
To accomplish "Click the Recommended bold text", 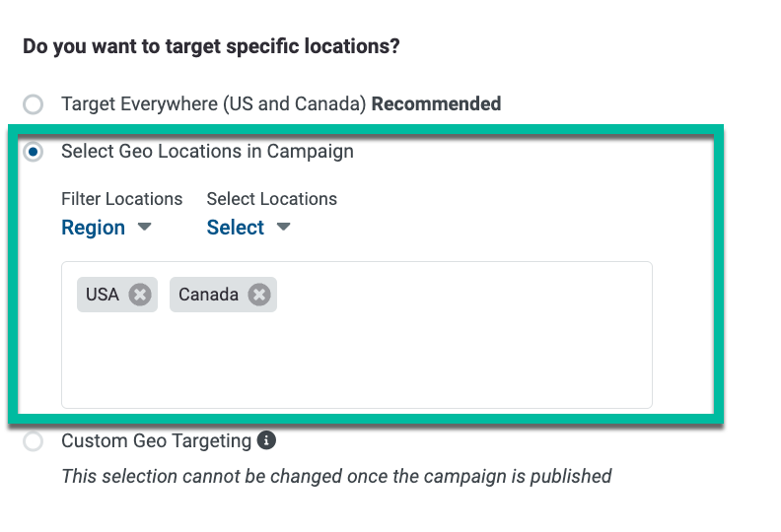I will click(x=436, y=104).
